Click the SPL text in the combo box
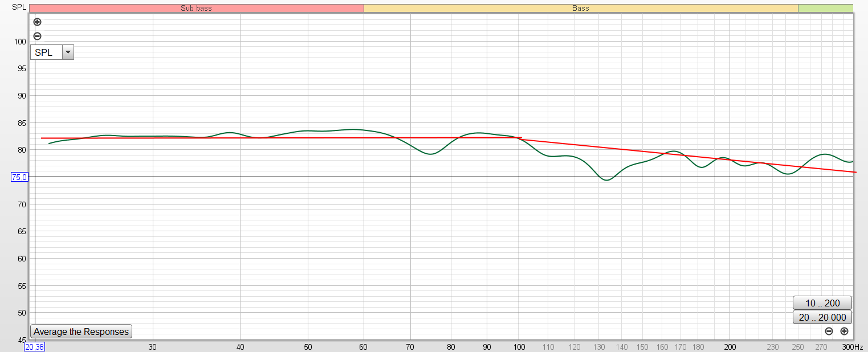The width and height of the screenshot is (868, 352). [x=44, y=52]
